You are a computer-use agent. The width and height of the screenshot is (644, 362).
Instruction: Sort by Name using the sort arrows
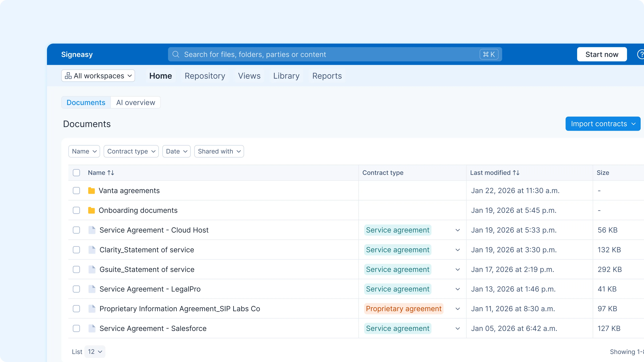[111, 172]
